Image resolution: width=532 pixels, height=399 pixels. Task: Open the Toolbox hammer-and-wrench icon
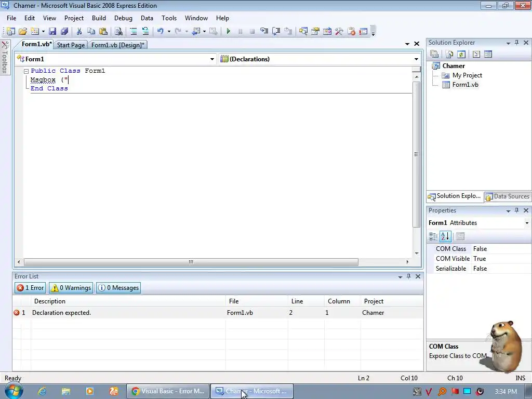pyautogui.click(x=339, y=31)
